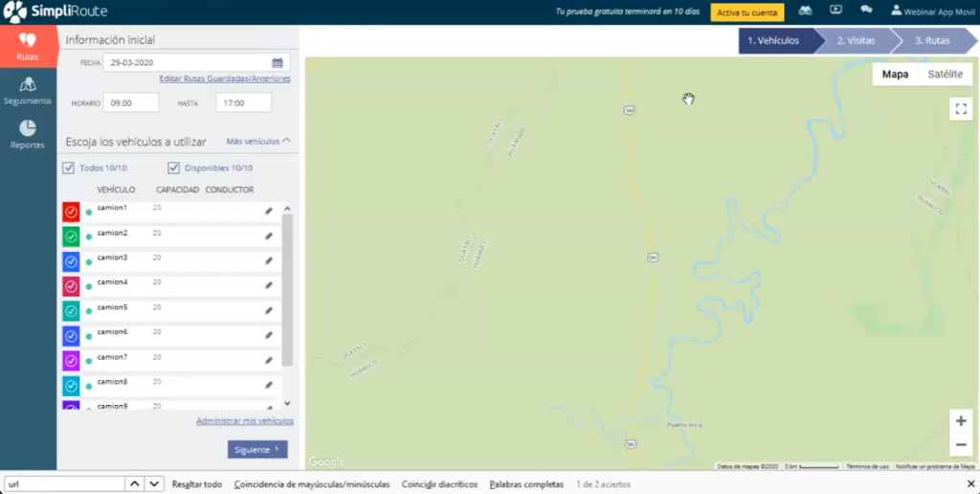The image size is (980, 494).
Task: Open the video tutorial icon in header
Action: (x=835, y=10)
